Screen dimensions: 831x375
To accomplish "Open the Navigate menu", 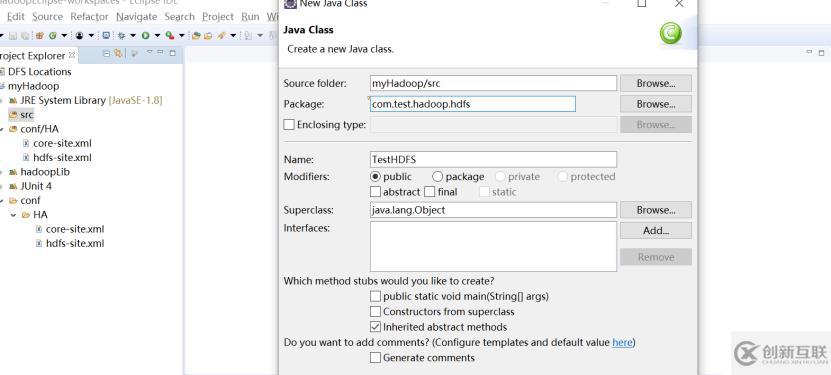I will (136, 16).
